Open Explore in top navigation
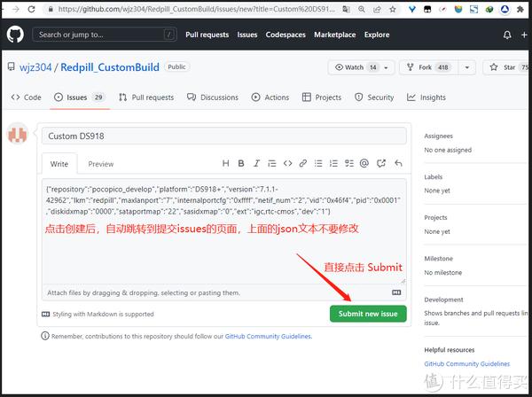This screenshot has width=532, height=397. [377, 35]
